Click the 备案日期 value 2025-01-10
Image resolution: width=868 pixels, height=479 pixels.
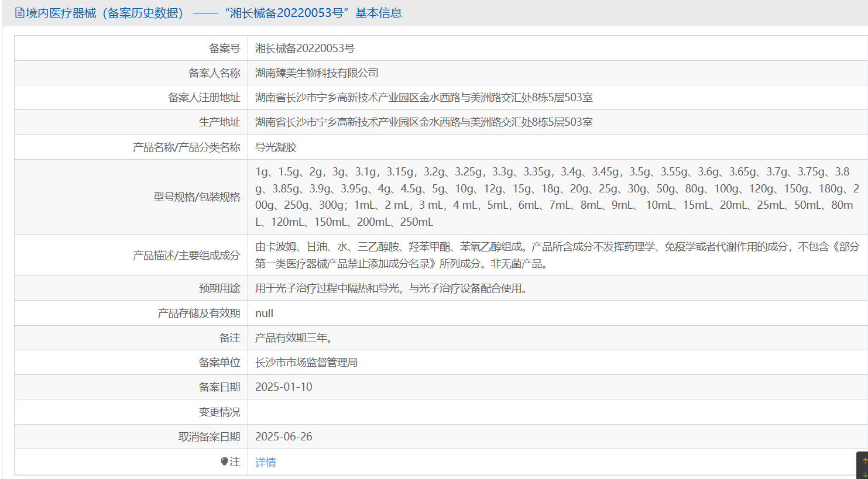284,387
